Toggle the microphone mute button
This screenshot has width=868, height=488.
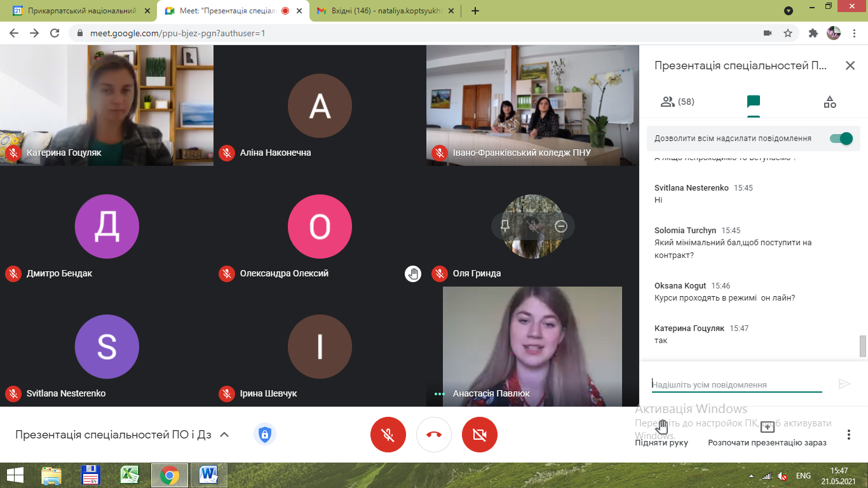[x=388, y=435]
